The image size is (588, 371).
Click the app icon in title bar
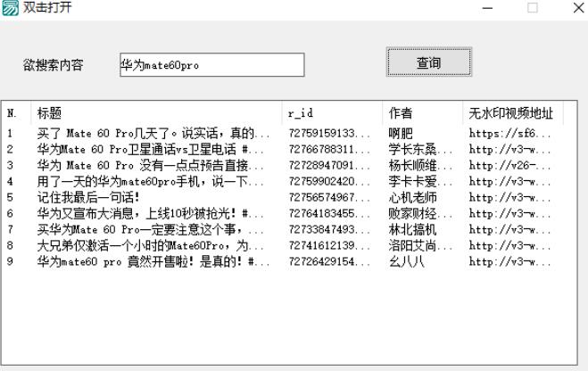tap(10, 8)
